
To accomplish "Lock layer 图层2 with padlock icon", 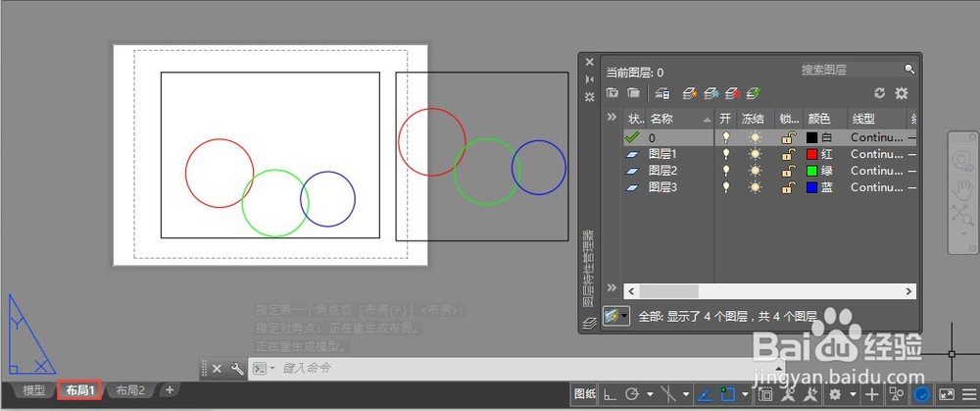I will [x=789, y=170].
